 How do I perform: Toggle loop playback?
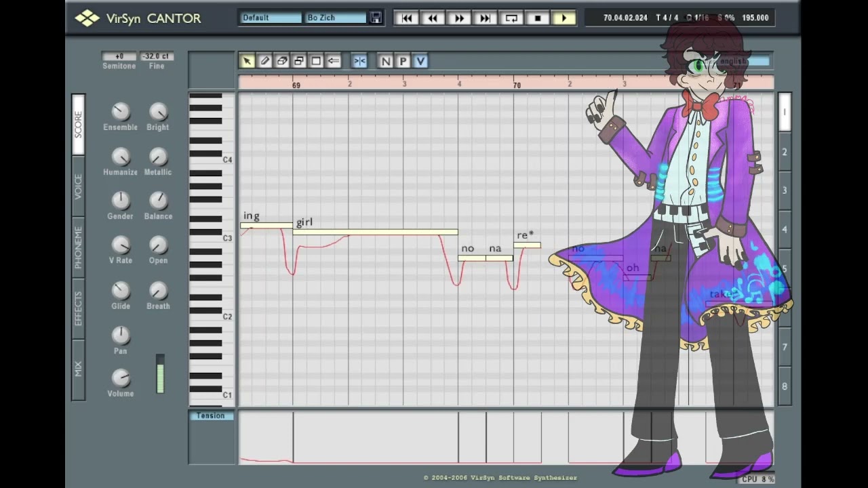[x=511, y=18]
